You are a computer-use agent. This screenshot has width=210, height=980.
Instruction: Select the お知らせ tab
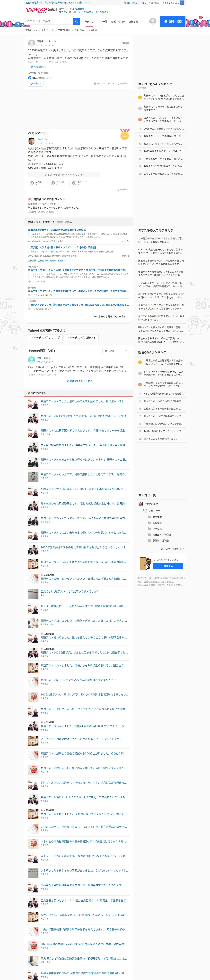coord(133,22)
